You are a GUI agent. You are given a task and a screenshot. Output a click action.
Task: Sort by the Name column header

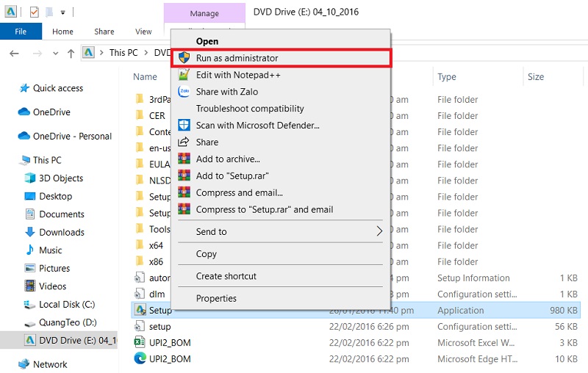145,77
